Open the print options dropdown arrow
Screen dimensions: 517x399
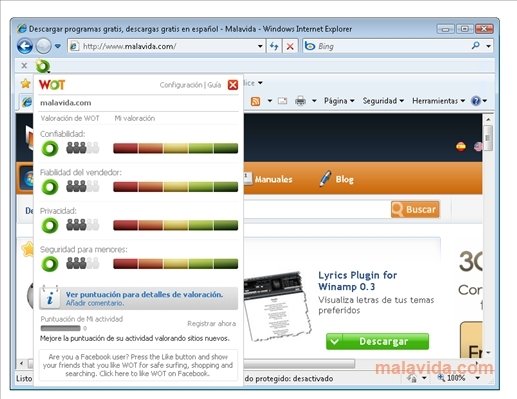pos(314,101)
